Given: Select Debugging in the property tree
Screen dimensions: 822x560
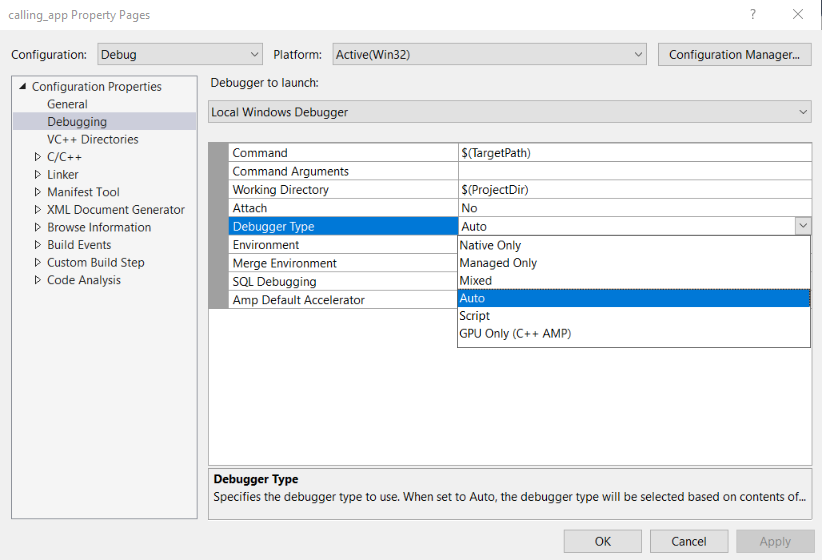Looking at the screenshot, I should [77, 122].
